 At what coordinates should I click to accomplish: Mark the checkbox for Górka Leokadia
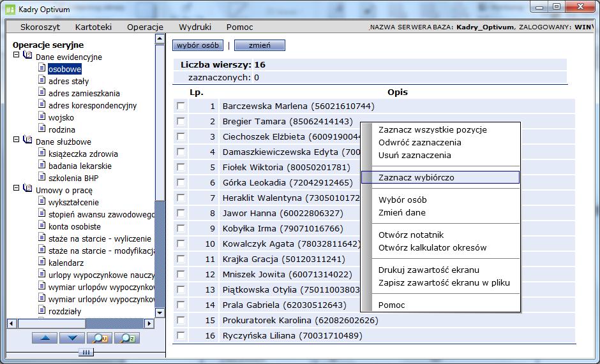[x=181, y=182]
